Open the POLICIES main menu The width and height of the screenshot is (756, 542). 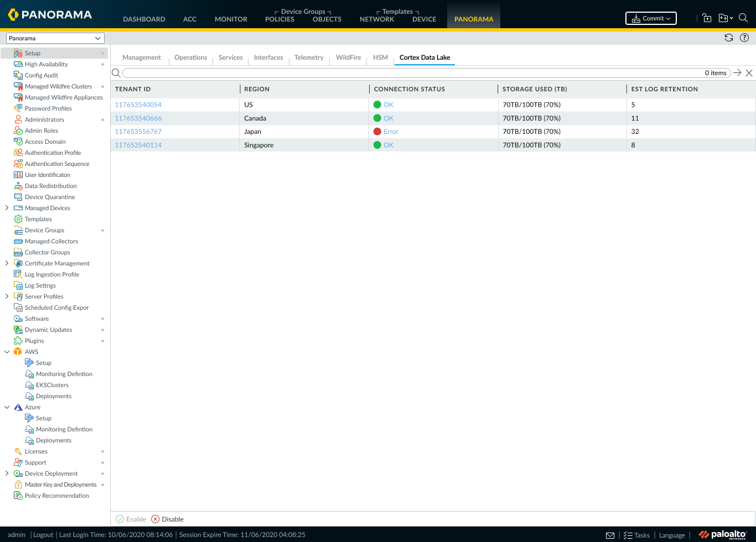coord(279,19)
